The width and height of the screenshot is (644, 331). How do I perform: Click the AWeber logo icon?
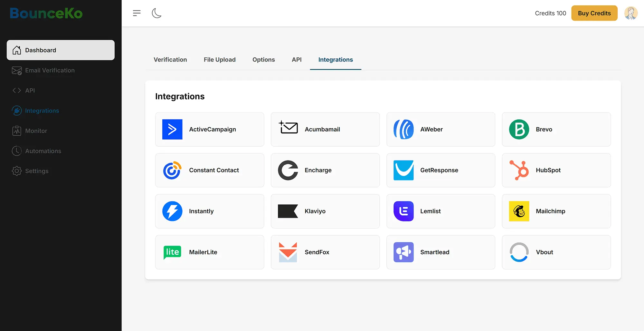click(x=403, y=129)
